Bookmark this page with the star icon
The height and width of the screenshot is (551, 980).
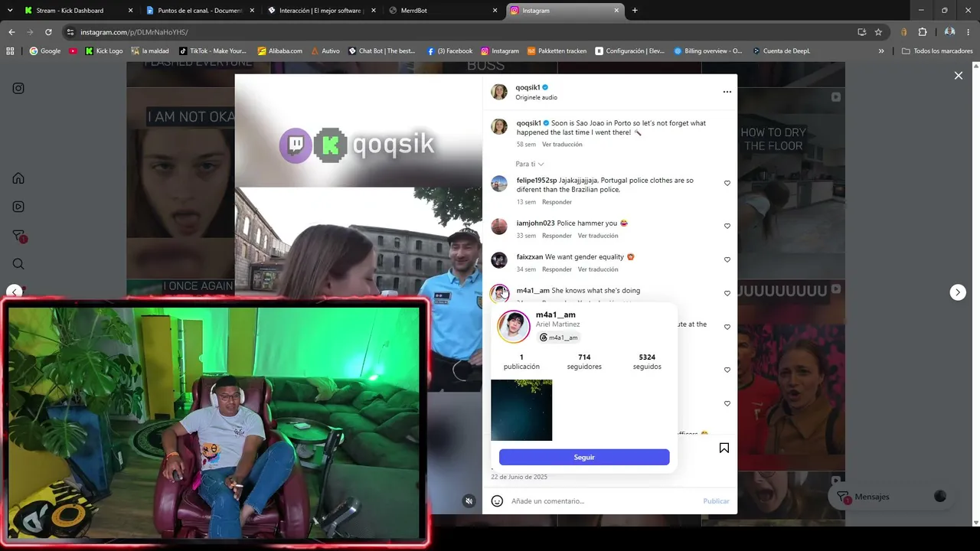(878, 32)
